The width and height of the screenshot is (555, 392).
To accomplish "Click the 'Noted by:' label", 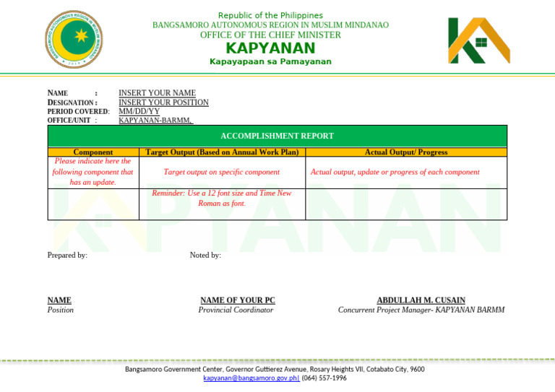I will pyautogui.click(x=205, y=256).
